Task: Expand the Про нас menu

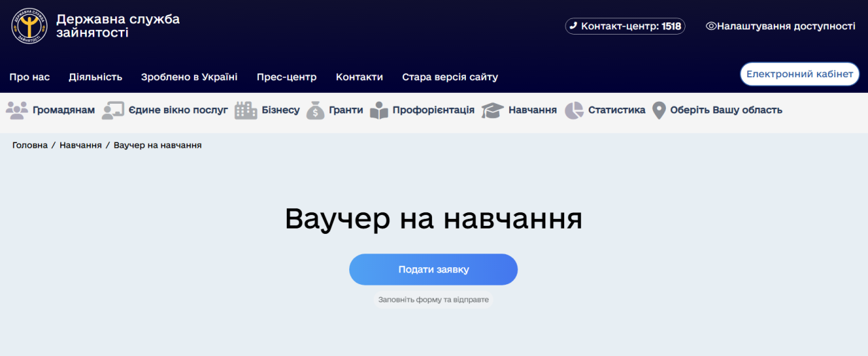Action: coord(30,77)
